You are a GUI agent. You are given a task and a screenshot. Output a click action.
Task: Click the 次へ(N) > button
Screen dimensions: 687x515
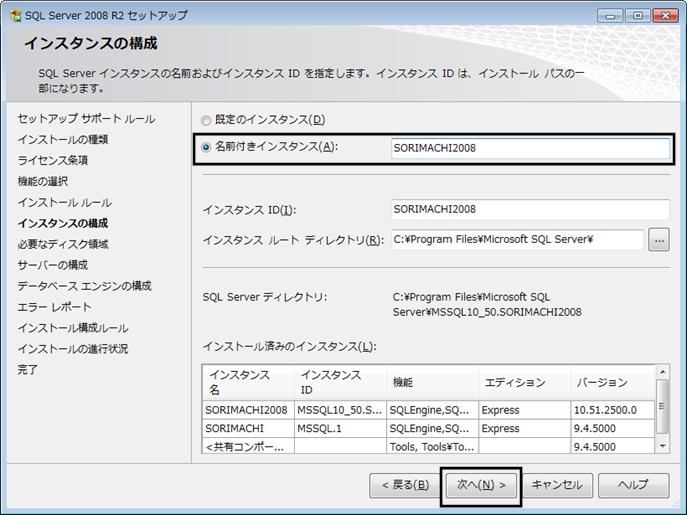[481, 485]
